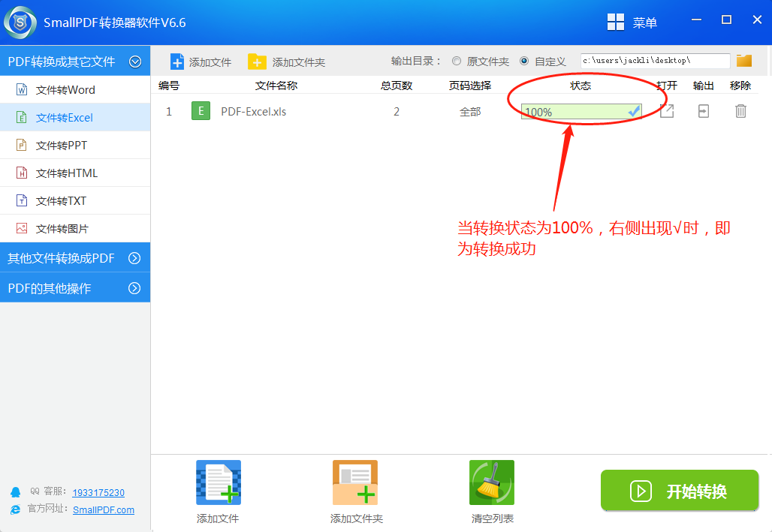Image resolution: width=772 pixels, height=532 pixels.
Task: Remove PDF-Excel.xls with trash icon
Action: (740, 111)
